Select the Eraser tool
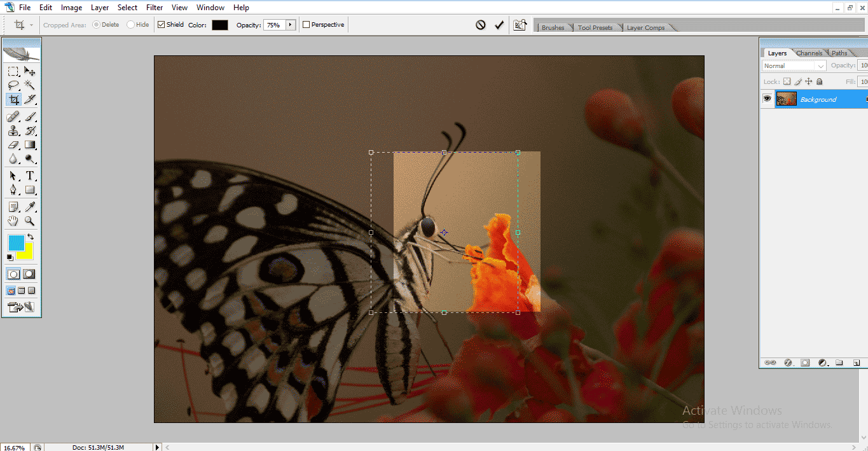 click(x=13, y=145)
